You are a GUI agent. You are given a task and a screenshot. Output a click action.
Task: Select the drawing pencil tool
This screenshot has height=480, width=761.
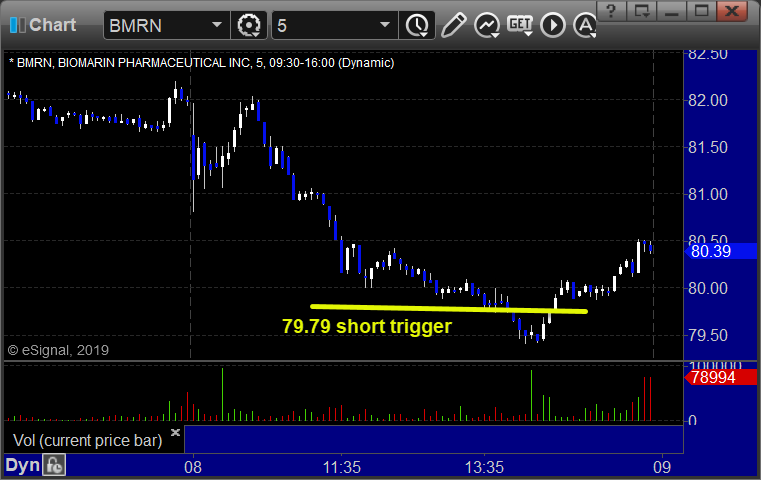[x=453, y=25]
